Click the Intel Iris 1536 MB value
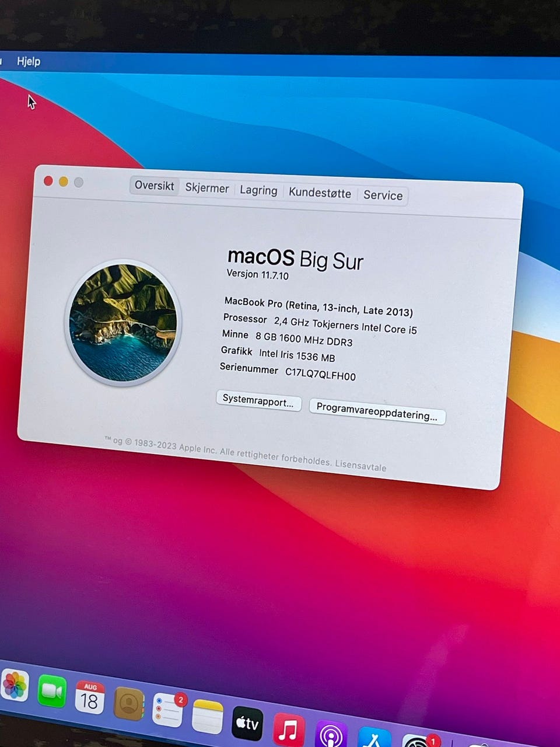Viewport: 560px width, 747px height. [297, 355]
